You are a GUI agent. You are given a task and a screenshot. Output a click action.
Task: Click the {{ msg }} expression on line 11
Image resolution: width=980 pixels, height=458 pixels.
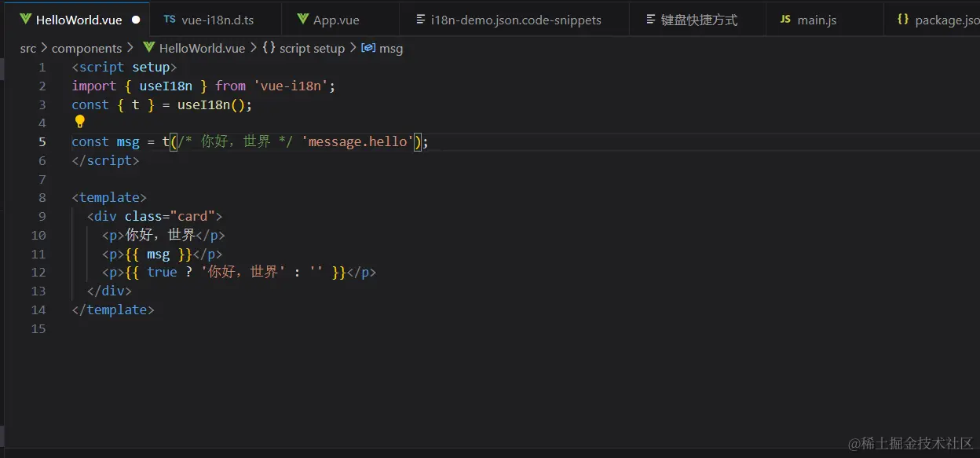pyautogui.click(x=159, y=255)
